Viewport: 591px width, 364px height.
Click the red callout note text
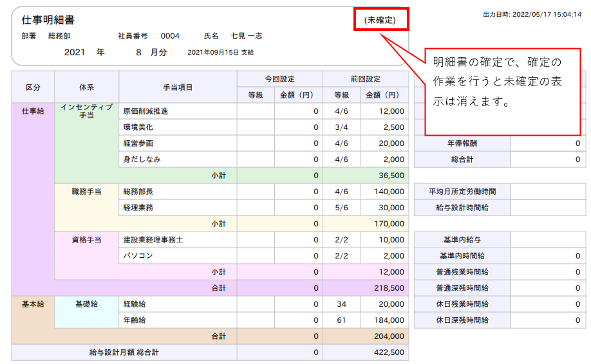point(497,82)
